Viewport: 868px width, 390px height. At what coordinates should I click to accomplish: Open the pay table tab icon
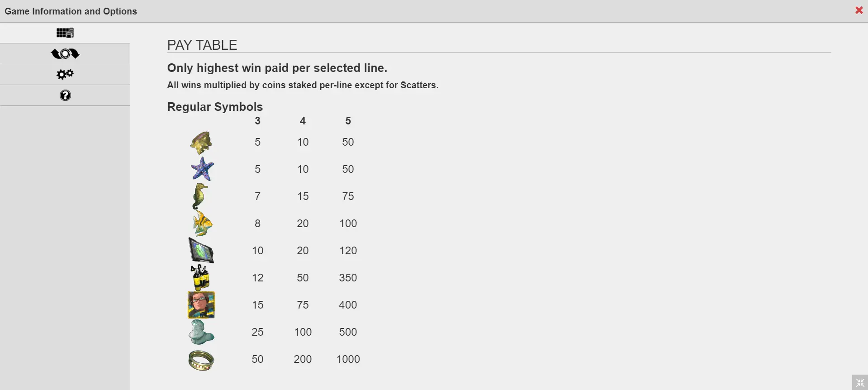point(65,33)
